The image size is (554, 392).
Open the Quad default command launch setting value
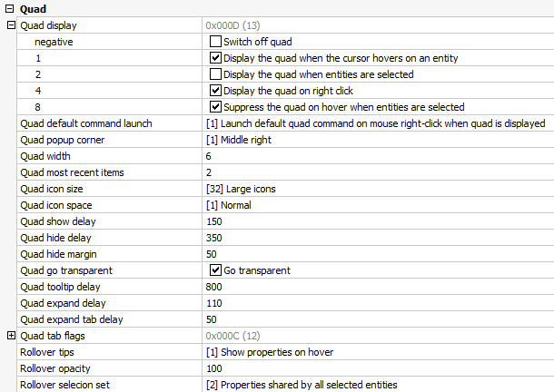click(x=378, y=123)
